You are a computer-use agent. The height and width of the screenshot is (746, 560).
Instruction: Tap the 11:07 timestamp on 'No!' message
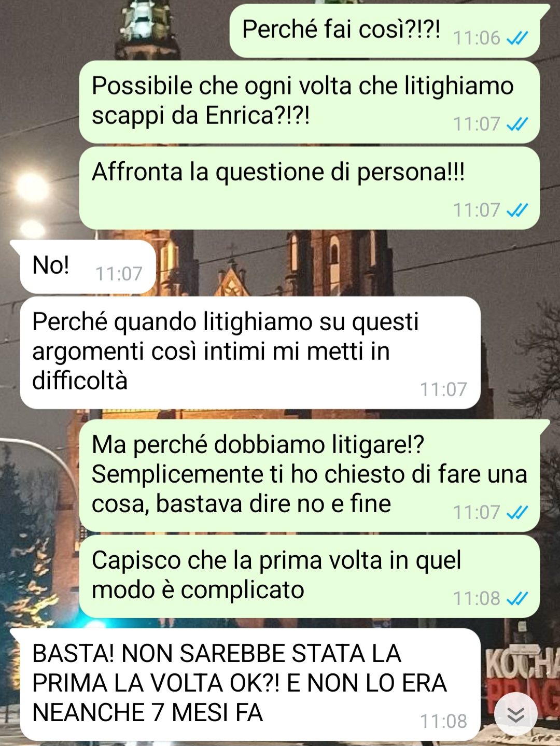(119, 274)
